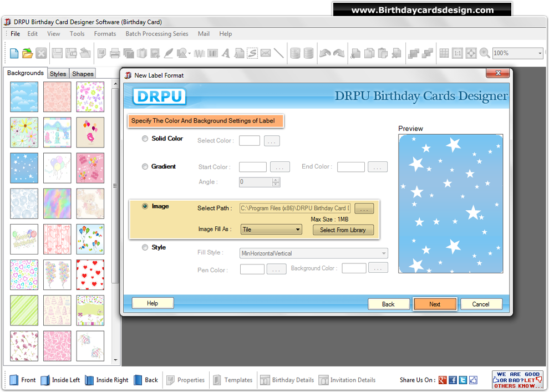Click the Solid Color swatch box
Viewport: 549px width, 392px height.
(x=250, y=141)
